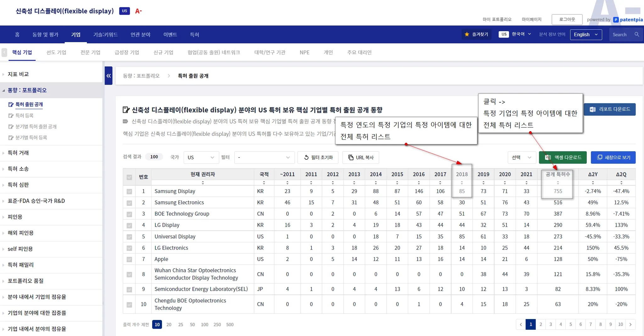This screenshot has height=336, width=644.
Task: Toggle the checkbox for Samsung Display row
Action: (129, 191)
